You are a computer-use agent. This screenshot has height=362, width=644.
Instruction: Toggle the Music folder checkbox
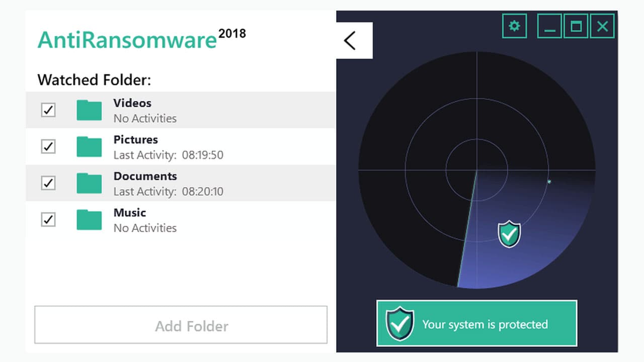coord(48,220)
